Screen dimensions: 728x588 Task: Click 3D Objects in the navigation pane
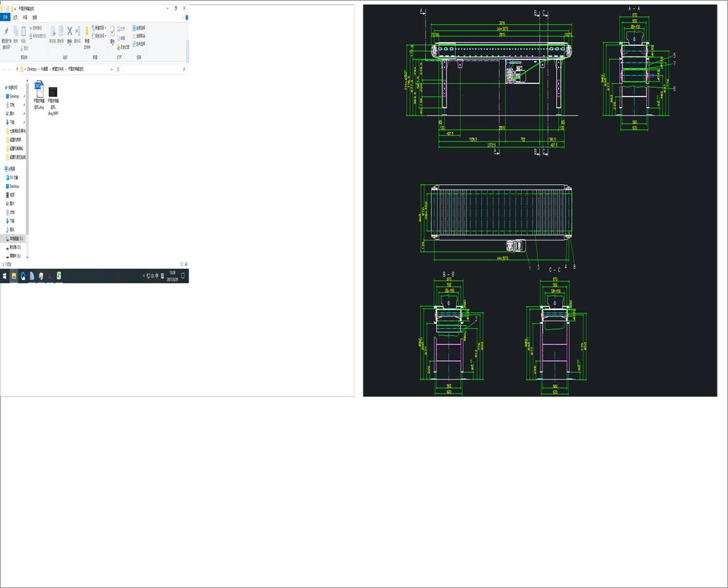click(x=12, y=178)
